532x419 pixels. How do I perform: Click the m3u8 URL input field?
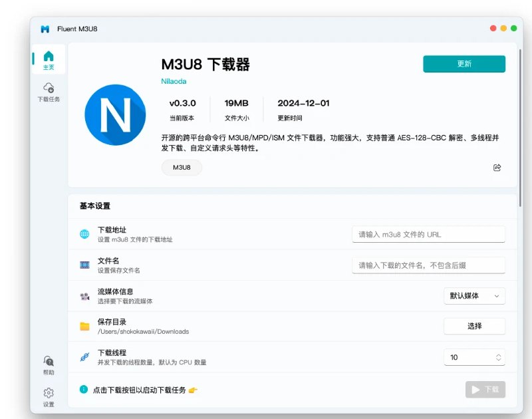point(428,234)
